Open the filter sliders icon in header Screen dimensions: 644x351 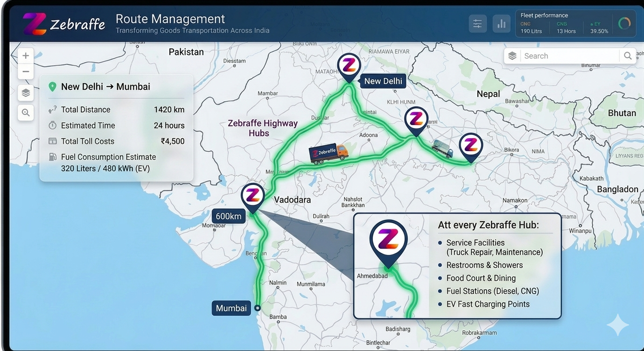pos(477,24)
